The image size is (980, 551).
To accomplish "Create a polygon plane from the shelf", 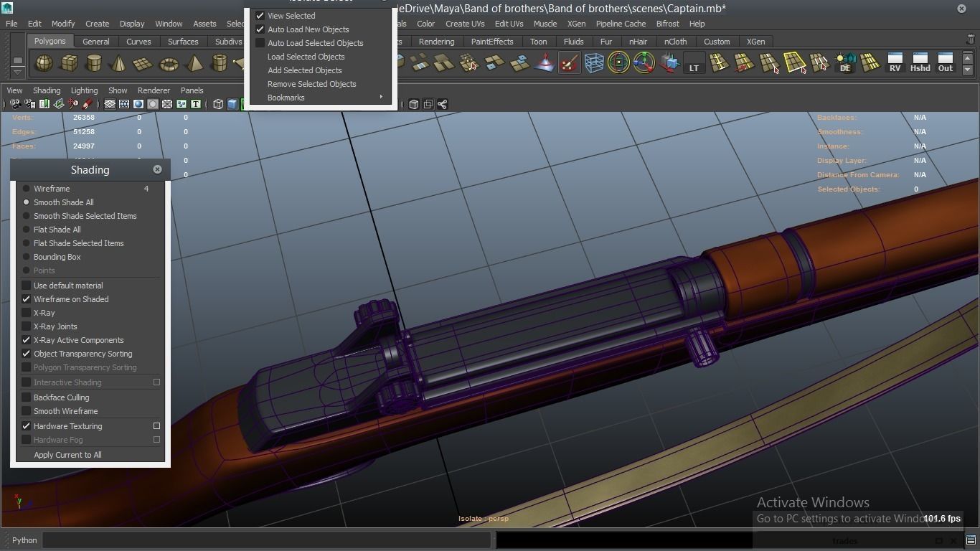I will 143,64.
